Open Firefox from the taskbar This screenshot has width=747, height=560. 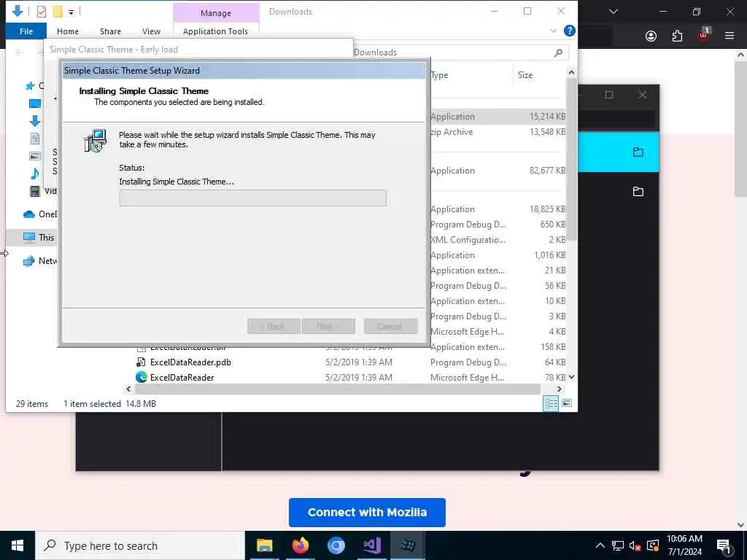[x=300, y=545]
